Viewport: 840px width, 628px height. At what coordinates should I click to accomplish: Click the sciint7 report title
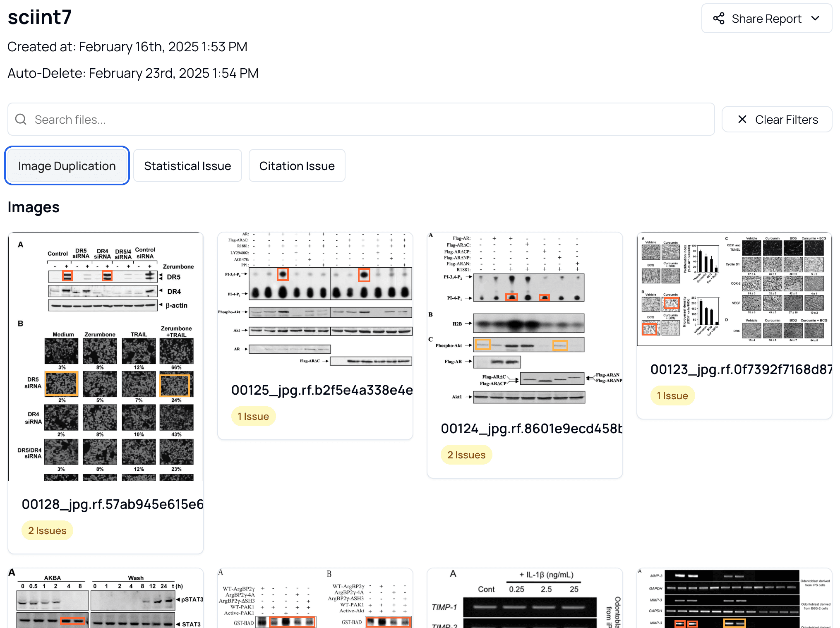pyautogui.click(x=39, y=17)
